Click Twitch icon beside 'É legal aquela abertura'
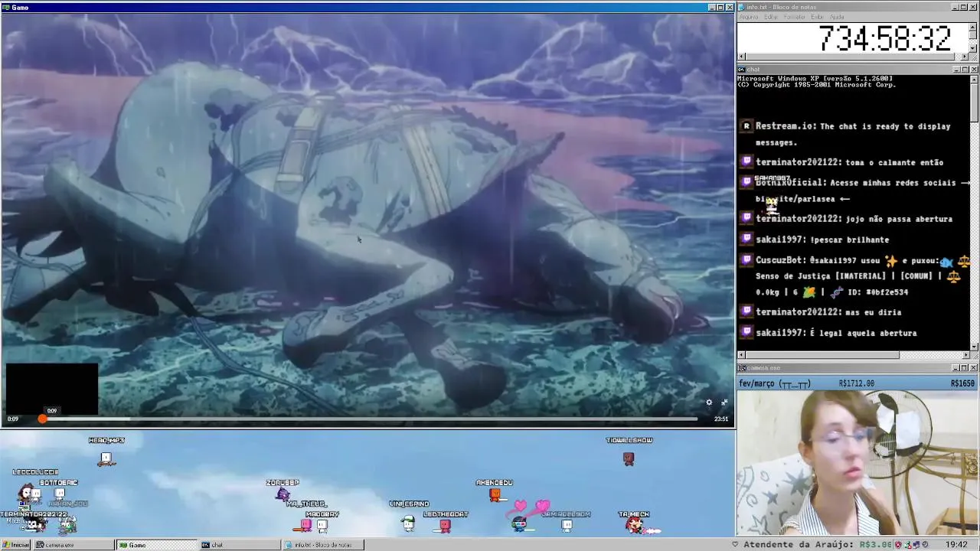This screenshot has width=980, height=551. [x=746, y=332]
